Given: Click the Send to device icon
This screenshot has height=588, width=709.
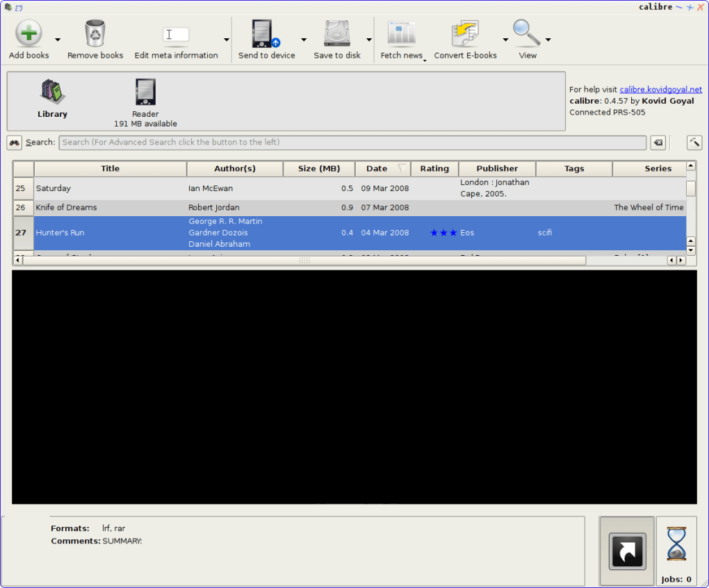Looking at the screenshot, I should click(x=263, y=33).
